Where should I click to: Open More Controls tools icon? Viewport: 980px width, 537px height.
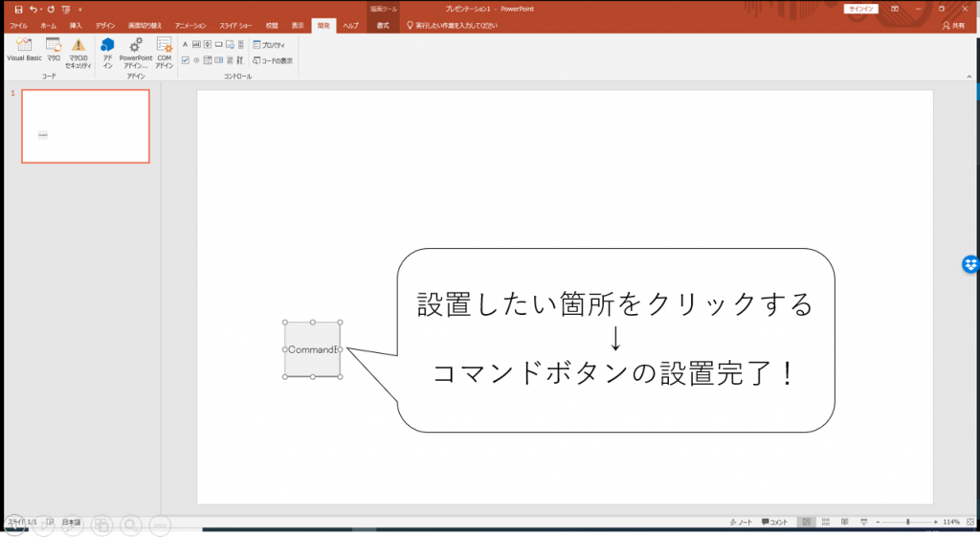(x=240, y=60)
